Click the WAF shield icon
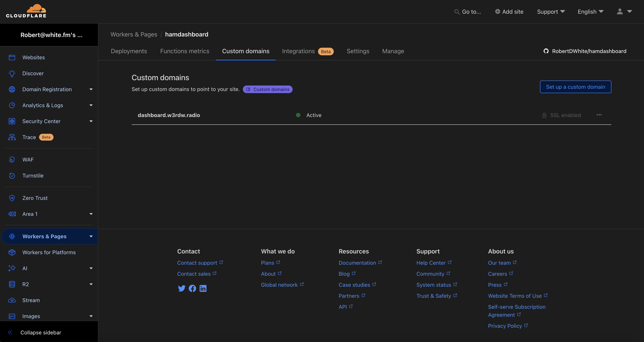The width and height of the screenshot is (644, 342). (12, 160)
